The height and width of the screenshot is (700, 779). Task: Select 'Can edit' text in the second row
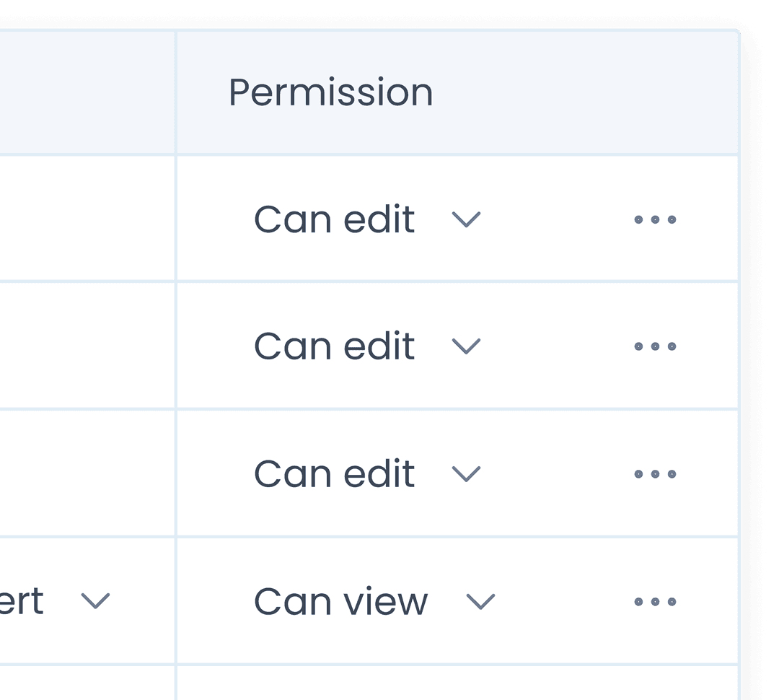pos(334,346)
